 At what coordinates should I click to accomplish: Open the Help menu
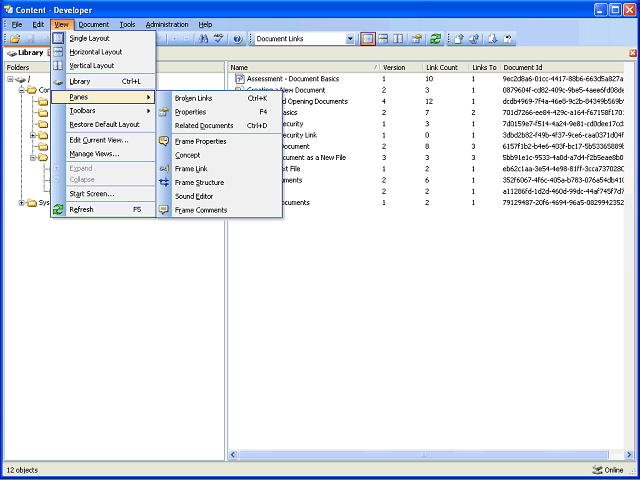[205, 24]
